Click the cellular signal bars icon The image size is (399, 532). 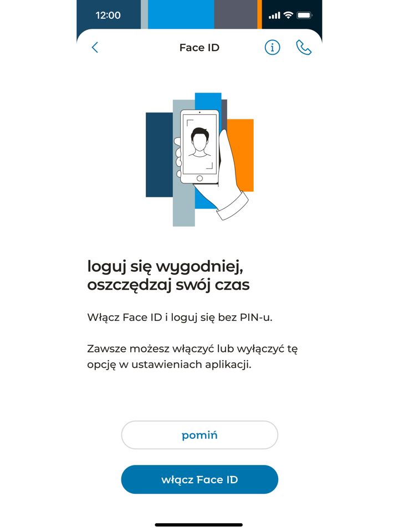tap(274, 16)
